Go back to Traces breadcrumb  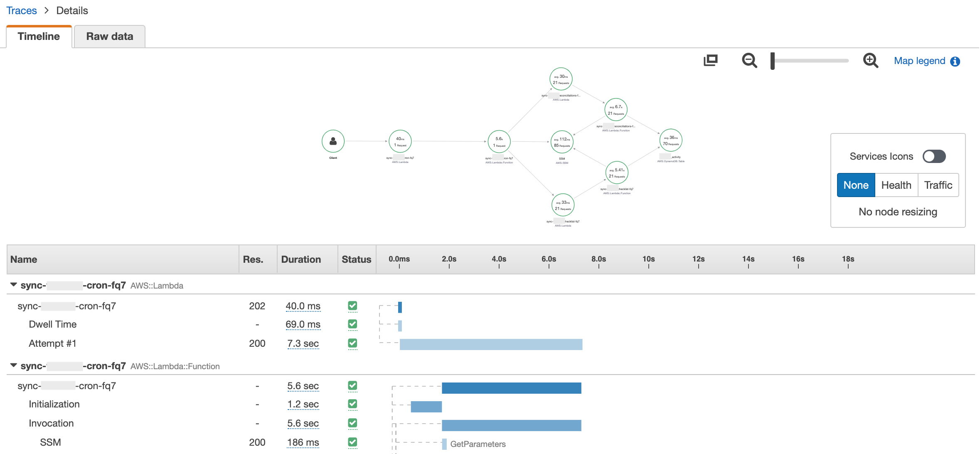pos(22,11)
